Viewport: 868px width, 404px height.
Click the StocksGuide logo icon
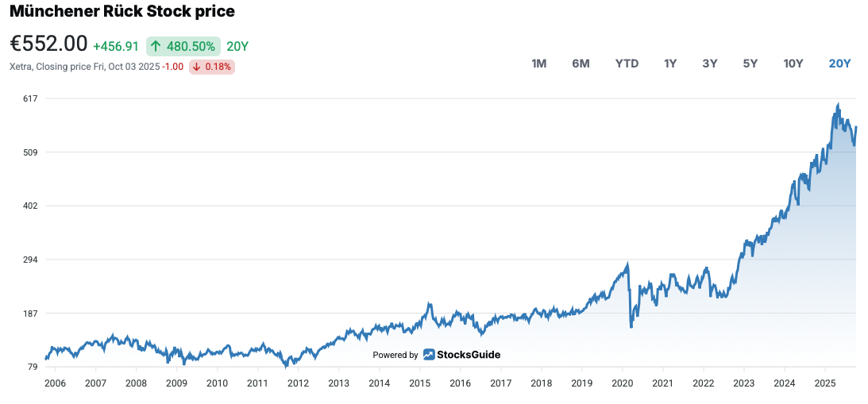pyautogui.click(x=429, y=355)
